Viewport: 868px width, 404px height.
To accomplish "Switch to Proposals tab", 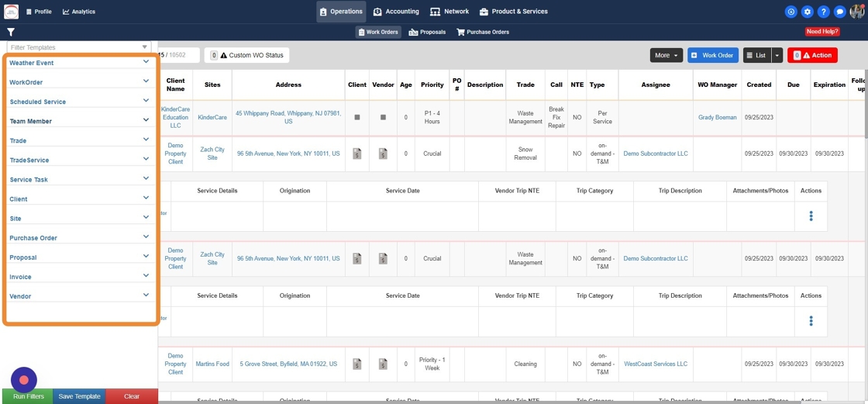I will [x=427, y=32].
